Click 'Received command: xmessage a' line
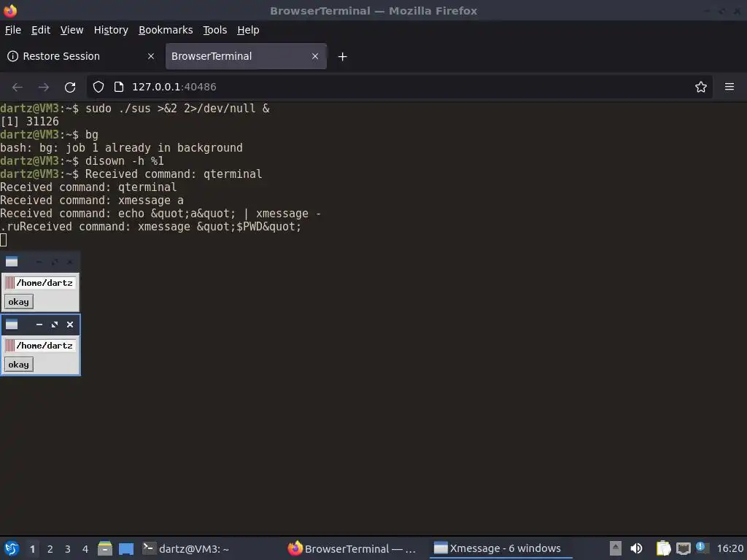 92,201
